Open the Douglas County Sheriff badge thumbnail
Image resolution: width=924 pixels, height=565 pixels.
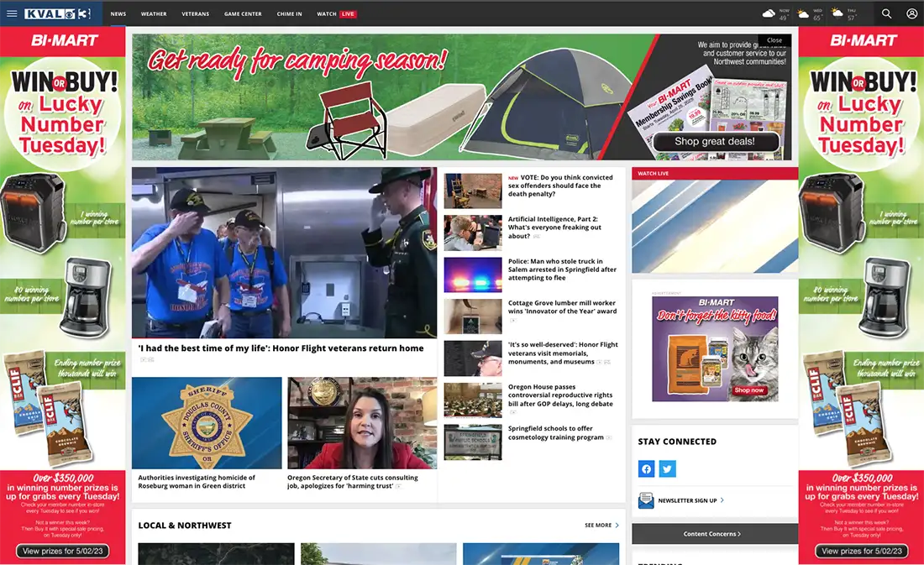point(207,423)
